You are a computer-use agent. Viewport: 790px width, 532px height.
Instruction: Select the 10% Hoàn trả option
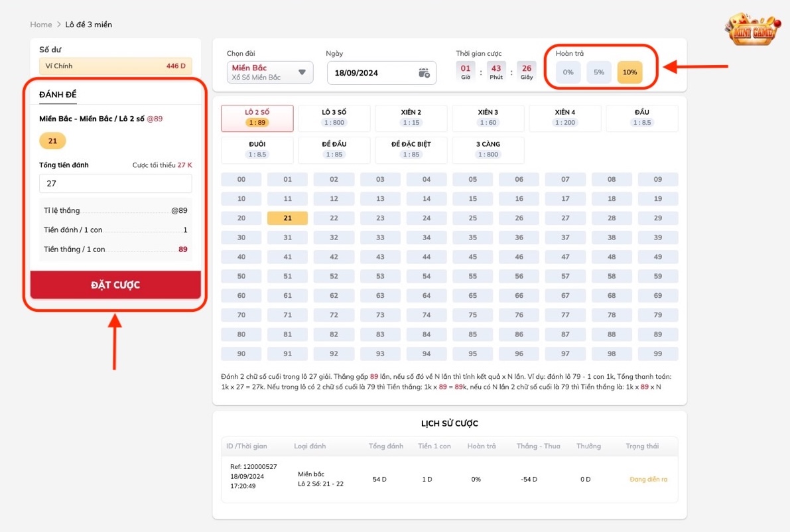point(629,72)
